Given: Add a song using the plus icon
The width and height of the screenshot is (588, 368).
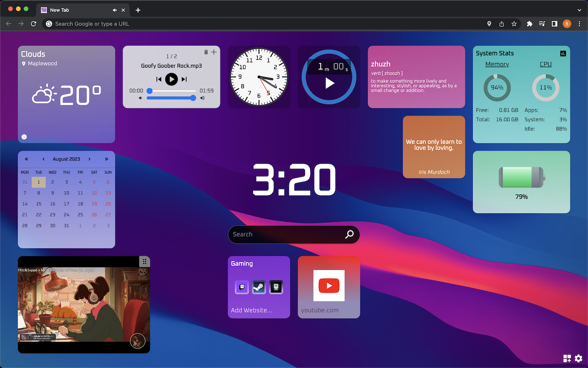Looking at the screenshot, I should 214,52.
